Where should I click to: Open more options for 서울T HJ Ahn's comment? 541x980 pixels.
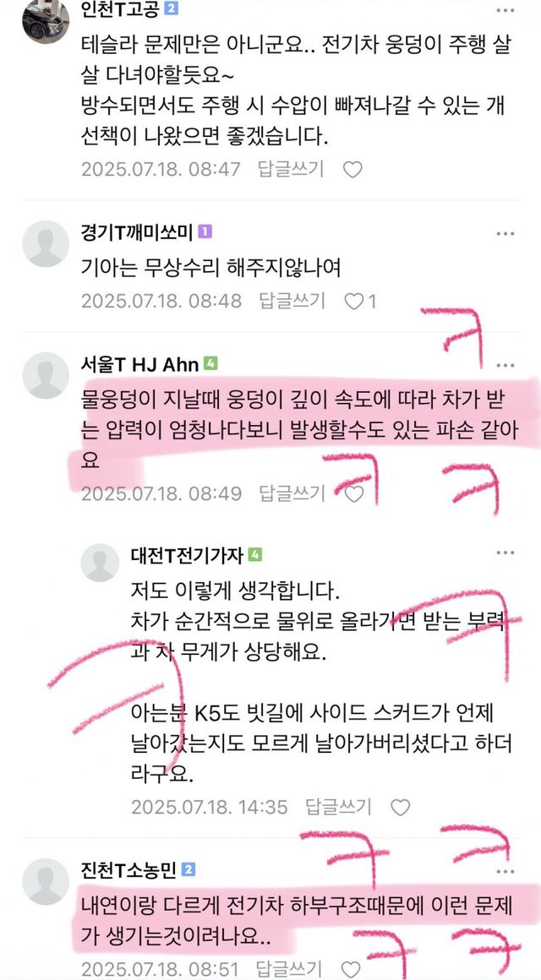505,365
